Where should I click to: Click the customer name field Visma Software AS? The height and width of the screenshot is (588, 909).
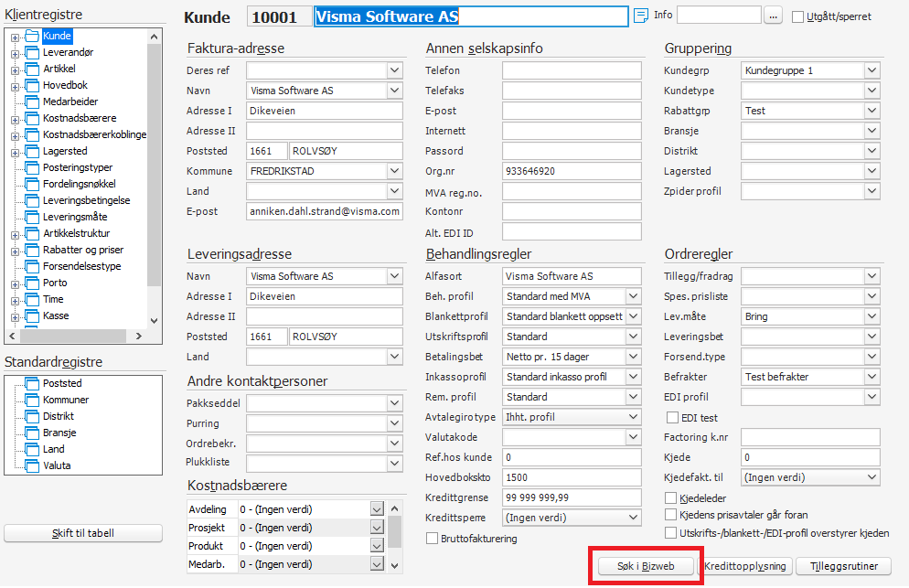(x=471, y=16)
